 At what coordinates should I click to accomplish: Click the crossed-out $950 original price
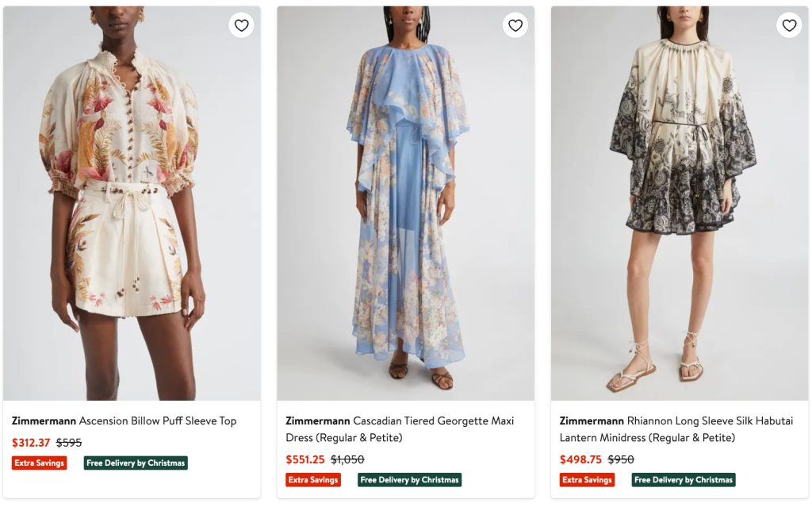coord(621,459)
